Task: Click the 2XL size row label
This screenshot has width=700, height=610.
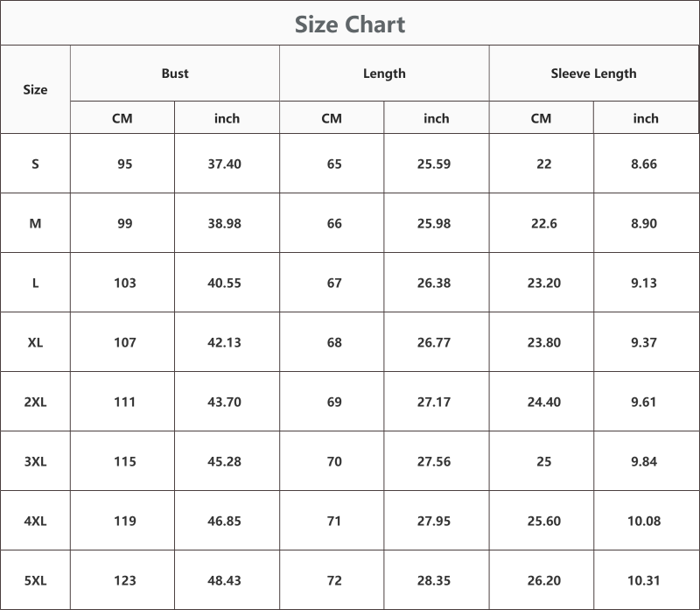Action: point(35,402)
